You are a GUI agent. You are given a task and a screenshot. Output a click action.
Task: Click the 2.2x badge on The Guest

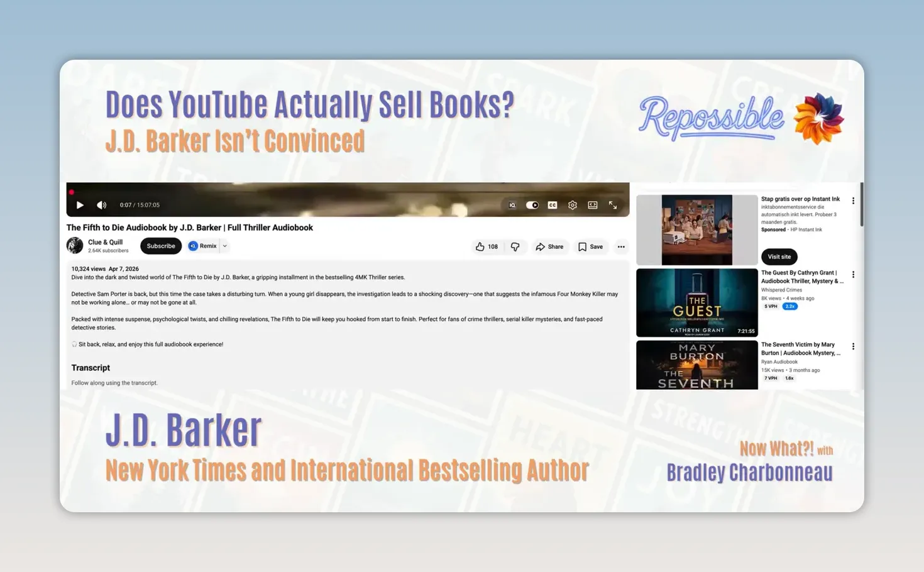790,306
